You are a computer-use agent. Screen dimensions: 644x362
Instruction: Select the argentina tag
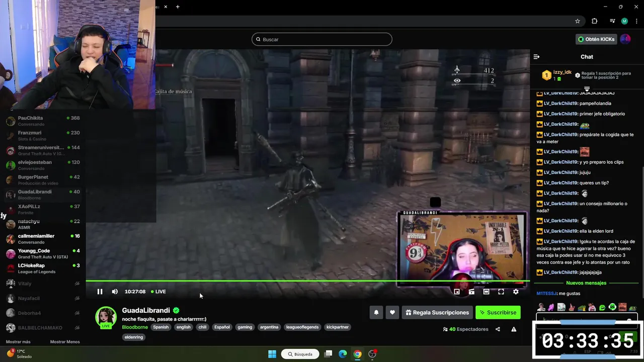[269, 327]
